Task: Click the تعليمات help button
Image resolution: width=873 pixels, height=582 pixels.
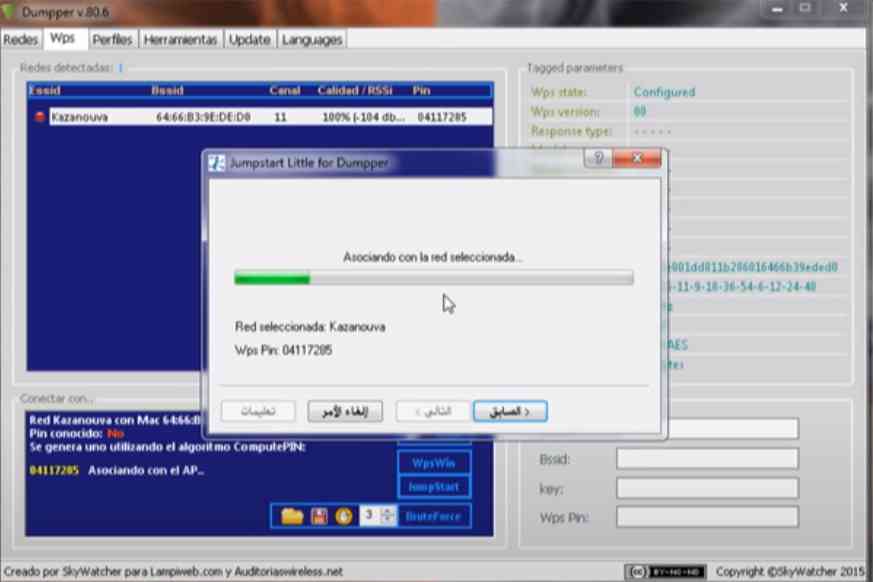Action: [258, 412]
